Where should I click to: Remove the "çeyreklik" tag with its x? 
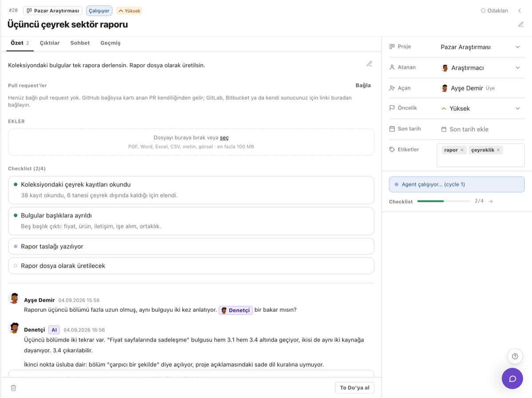[x=498, y=150]
